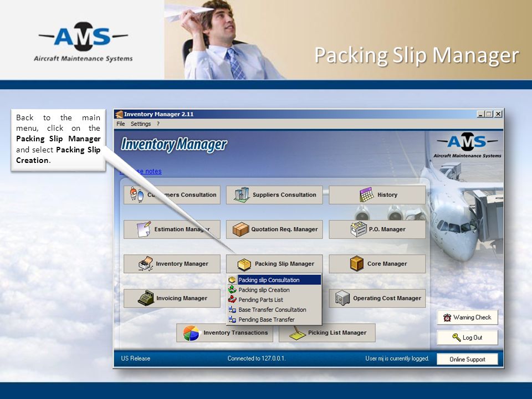Click the Core Manager barrel icon

point(356,264)
